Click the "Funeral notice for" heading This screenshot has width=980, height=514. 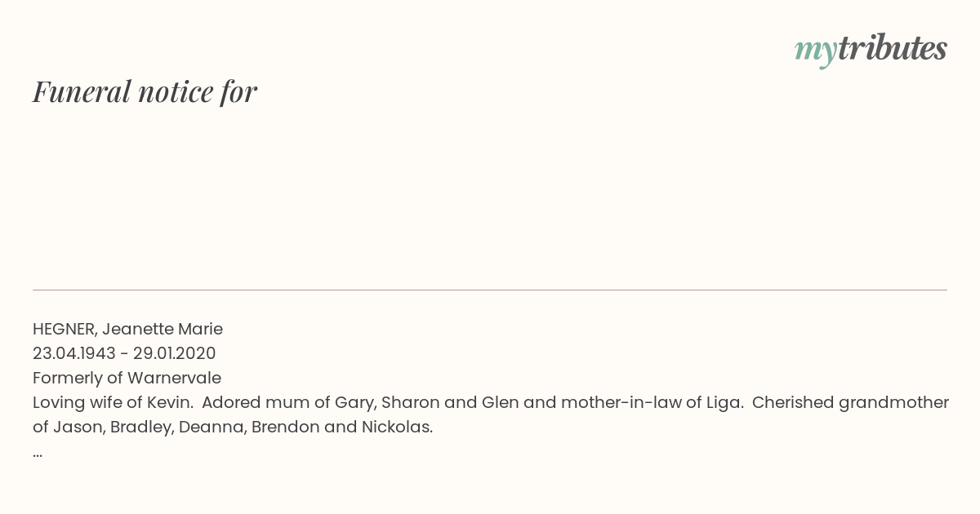pyautogui.click(x=145, y=91)
